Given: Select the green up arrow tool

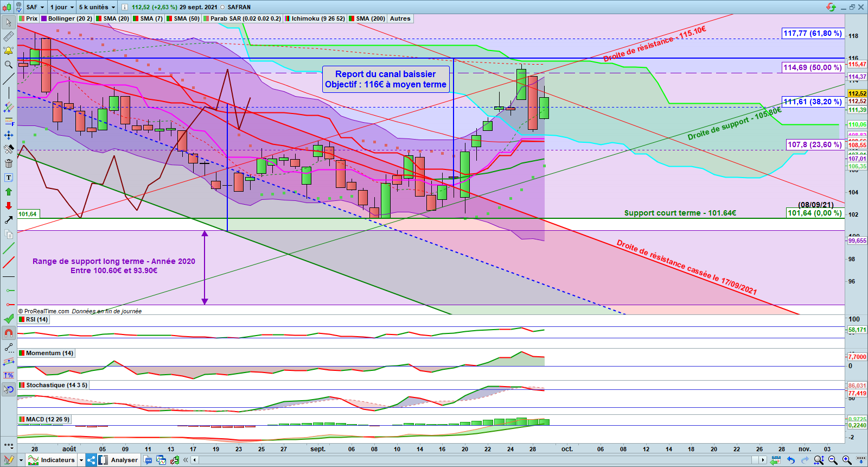Looking at the screenshot, I should point(9,192).
